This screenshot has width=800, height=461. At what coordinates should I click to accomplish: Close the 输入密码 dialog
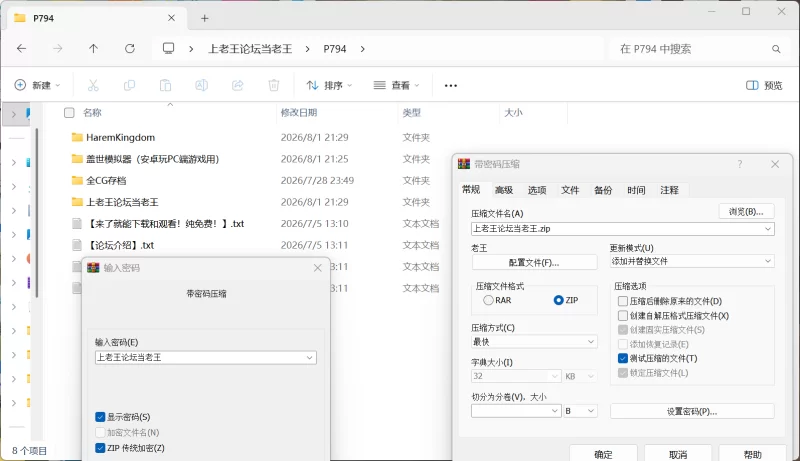click(317, 268)
